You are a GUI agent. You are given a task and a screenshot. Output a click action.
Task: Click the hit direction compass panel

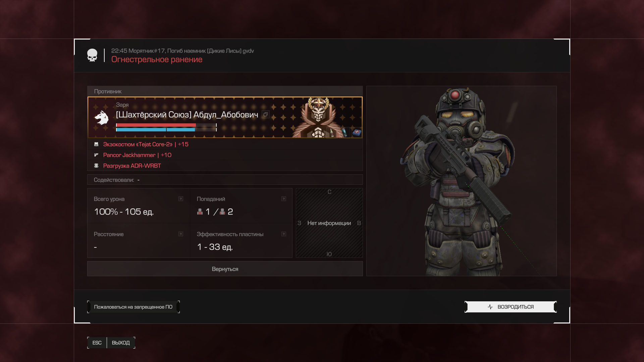click(329, 223)
